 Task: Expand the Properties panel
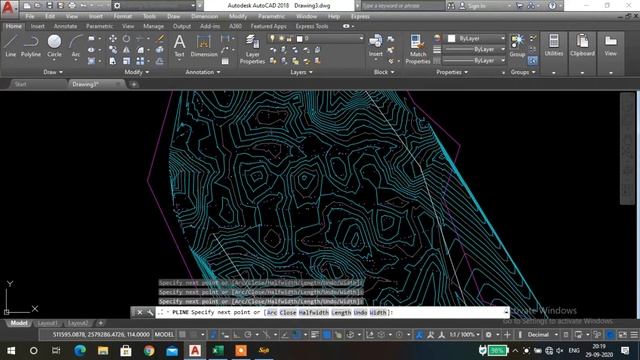[452, 72]
